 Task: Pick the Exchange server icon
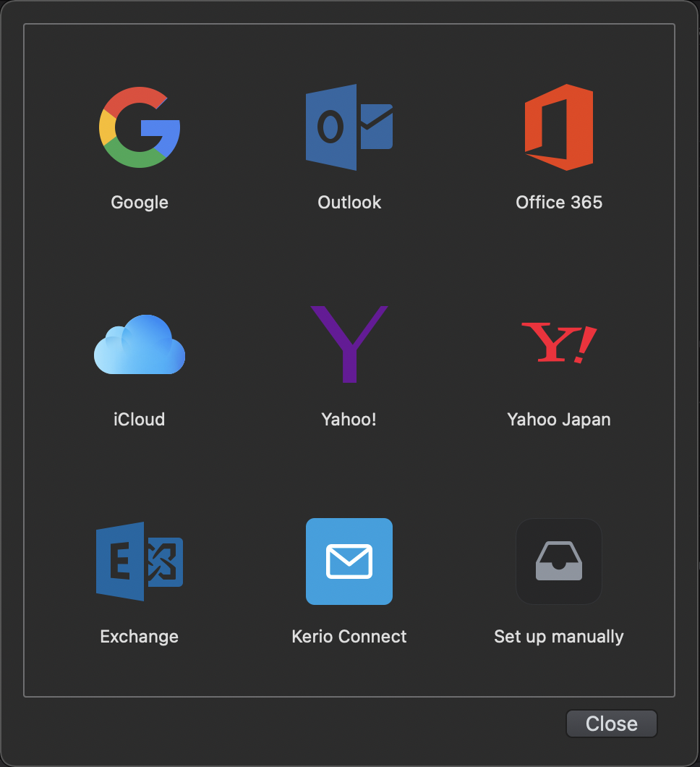point(140,562)
